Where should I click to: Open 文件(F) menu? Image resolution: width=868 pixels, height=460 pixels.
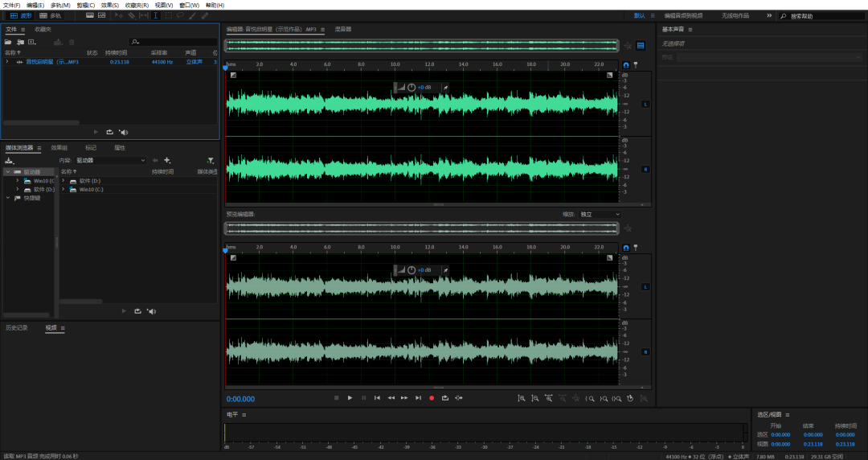(11, 5)
